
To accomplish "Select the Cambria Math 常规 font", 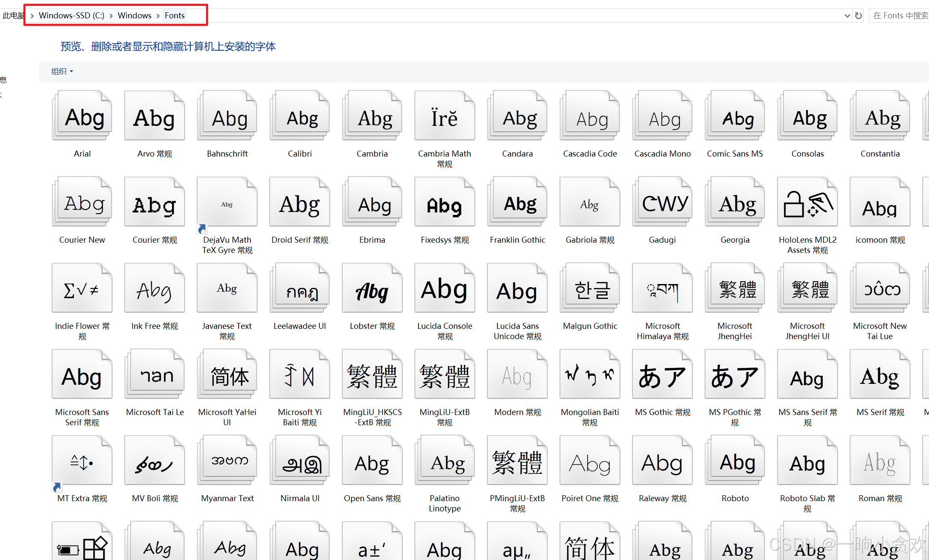I will (445, 115).
